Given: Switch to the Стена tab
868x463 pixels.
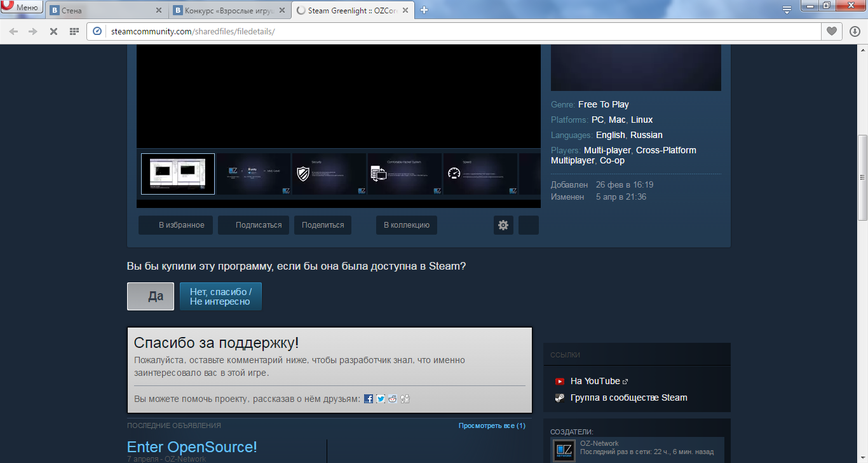Looking at the screenshot, I should 107,10.
